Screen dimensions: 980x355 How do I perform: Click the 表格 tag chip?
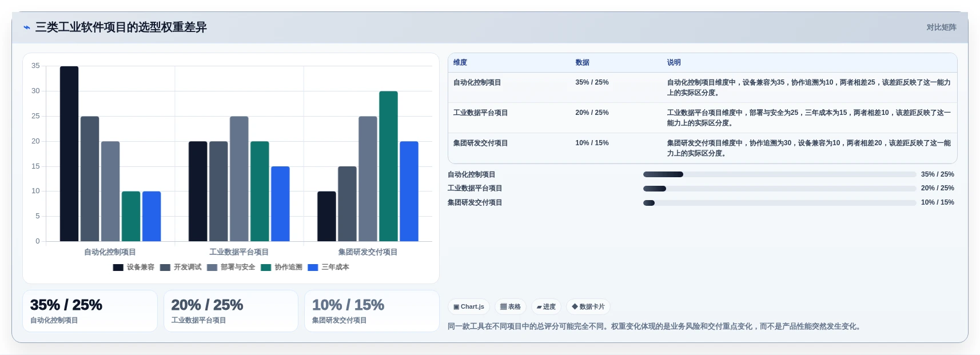tap(511, 307)
